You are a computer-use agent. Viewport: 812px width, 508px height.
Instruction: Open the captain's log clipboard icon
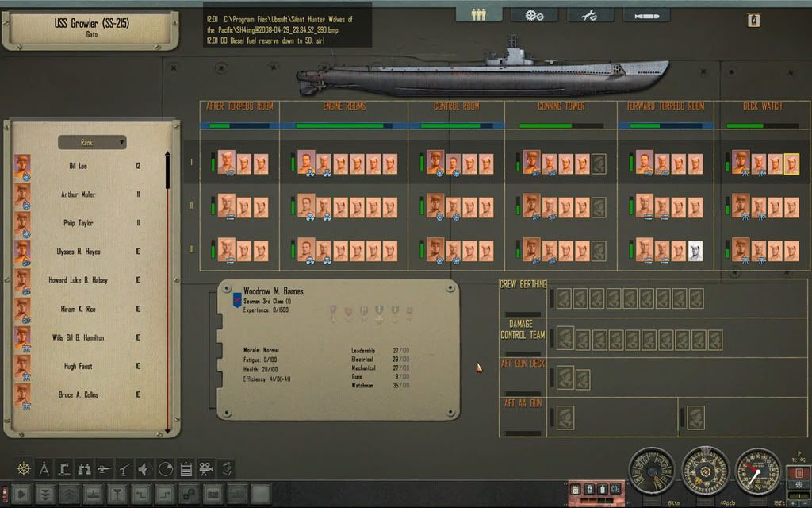click(186, 468)
